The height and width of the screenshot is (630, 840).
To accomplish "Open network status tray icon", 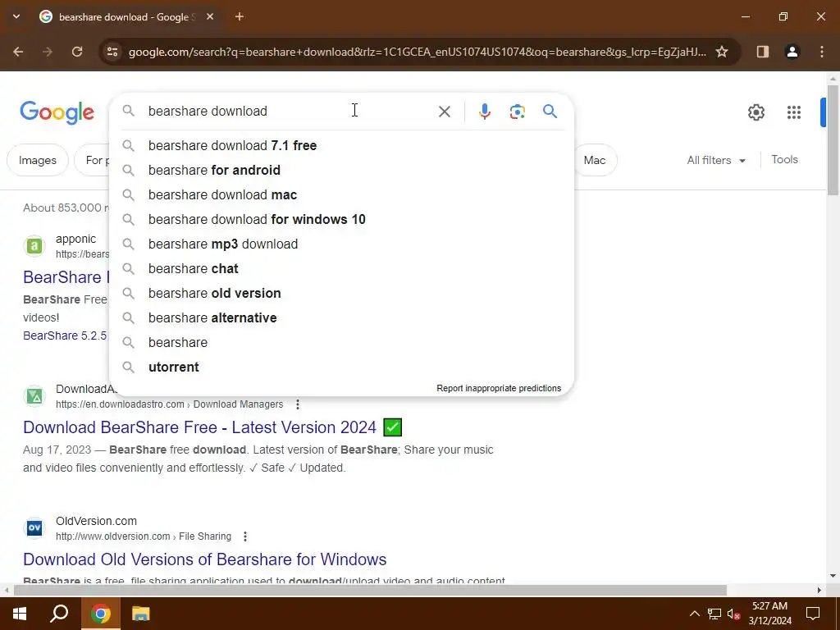I will tap(714, 614).
